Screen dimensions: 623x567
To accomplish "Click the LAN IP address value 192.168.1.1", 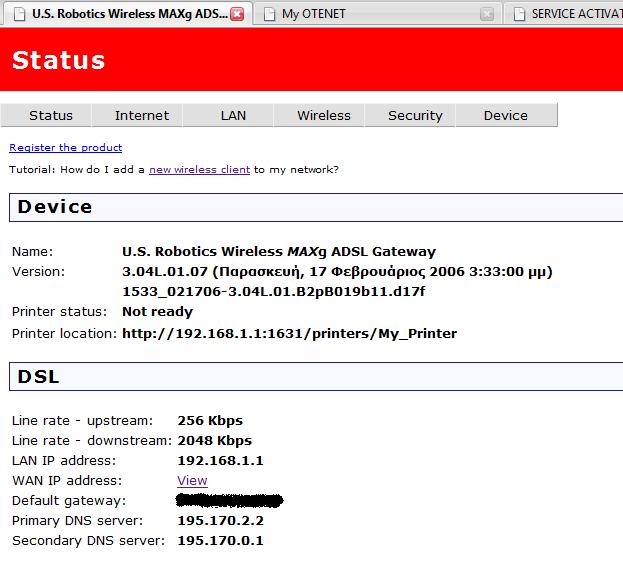I will pos(221,461).
